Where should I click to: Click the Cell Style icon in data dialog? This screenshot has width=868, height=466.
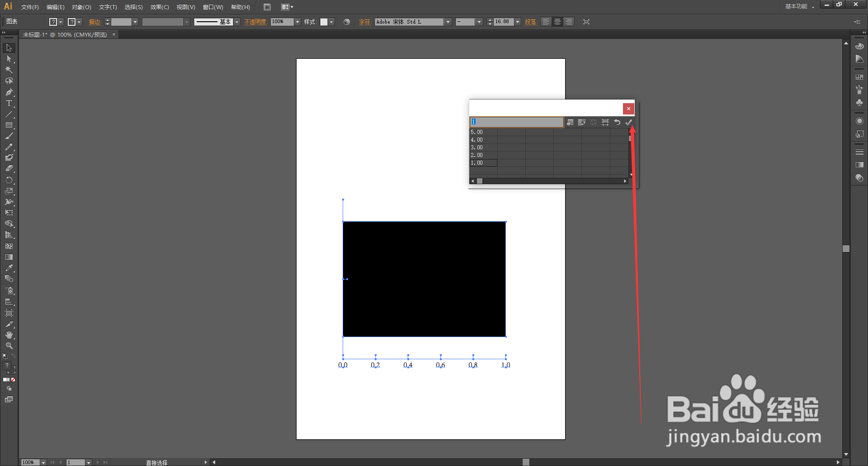pyautogui.click(x=605, y=122)
